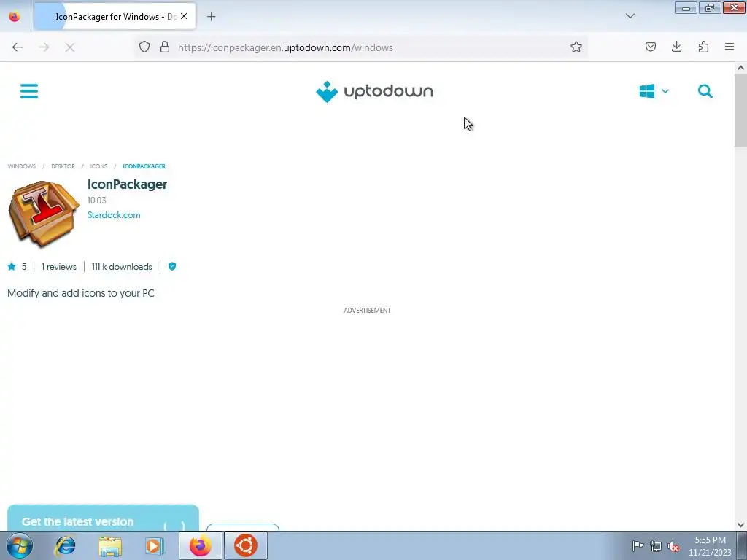Bookmark this page with the star
747x560 pixels.
(576, 47)
